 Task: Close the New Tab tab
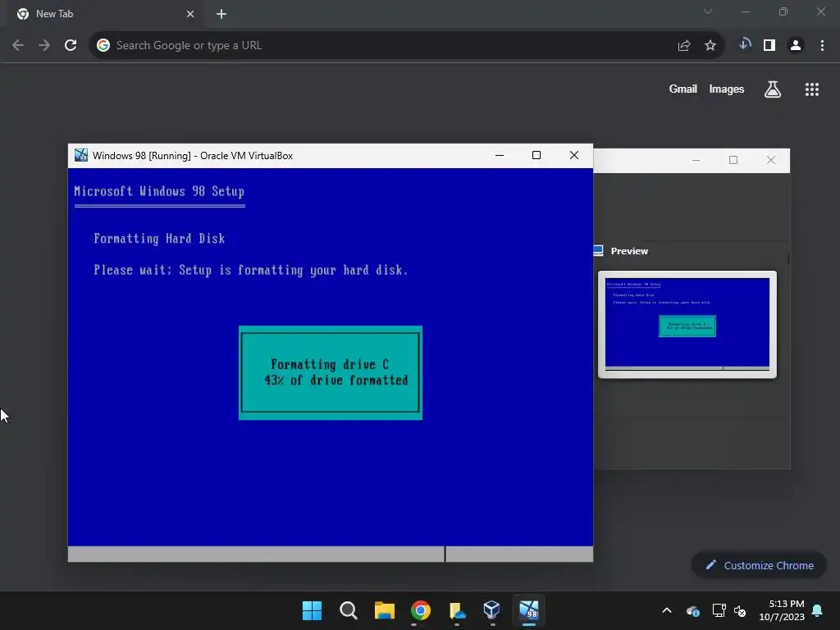pyautogui.click(x=190, y=14)
